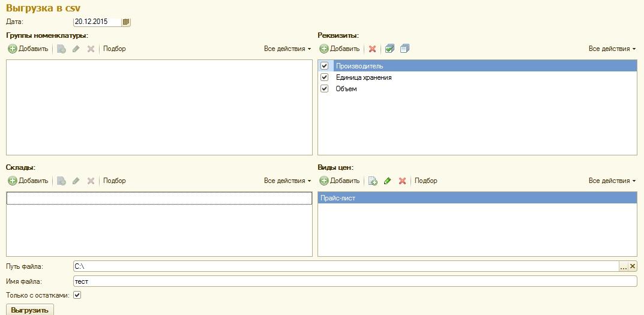
Task: Click pencil edit icon in Группы номенклатуры toolbar
Action: tap(76, 49)
